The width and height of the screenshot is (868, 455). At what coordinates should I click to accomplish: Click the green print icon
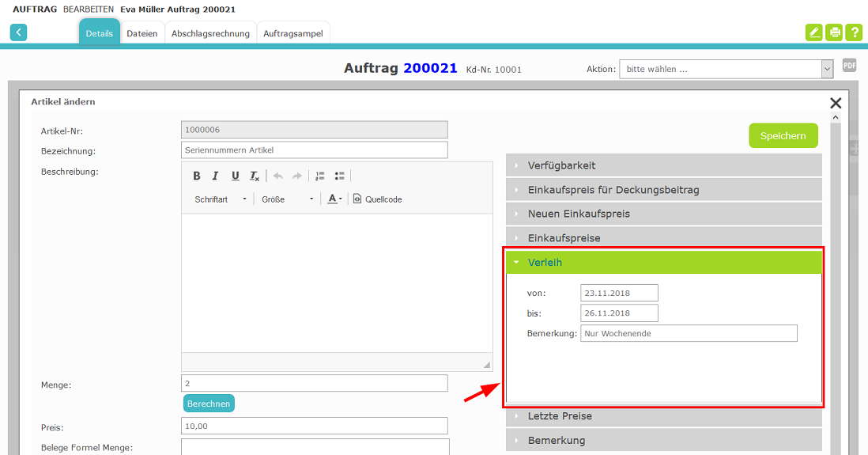(834, 32)
